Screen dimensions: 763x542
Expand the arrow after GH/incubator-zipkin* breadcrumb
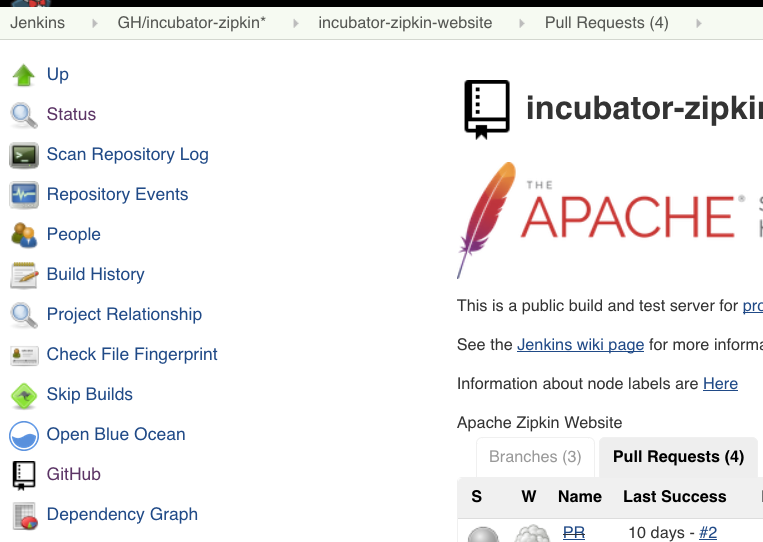[295, 23]
